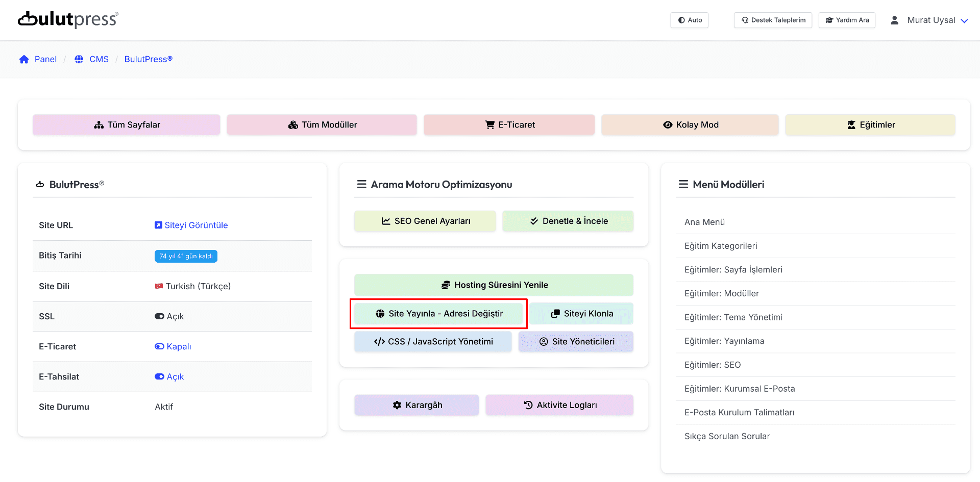Screen dimensions: 980x482
Task: Open the Tüm Sayfalar tab
Action: [x=127, y=125]
